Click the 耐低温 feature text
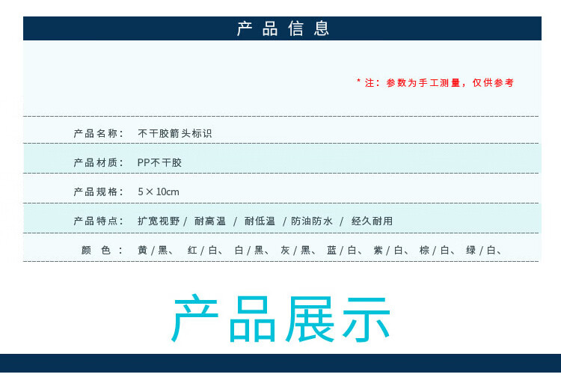Image resolution: width=561 pixels, height=392 pixels. coord(260,221)
